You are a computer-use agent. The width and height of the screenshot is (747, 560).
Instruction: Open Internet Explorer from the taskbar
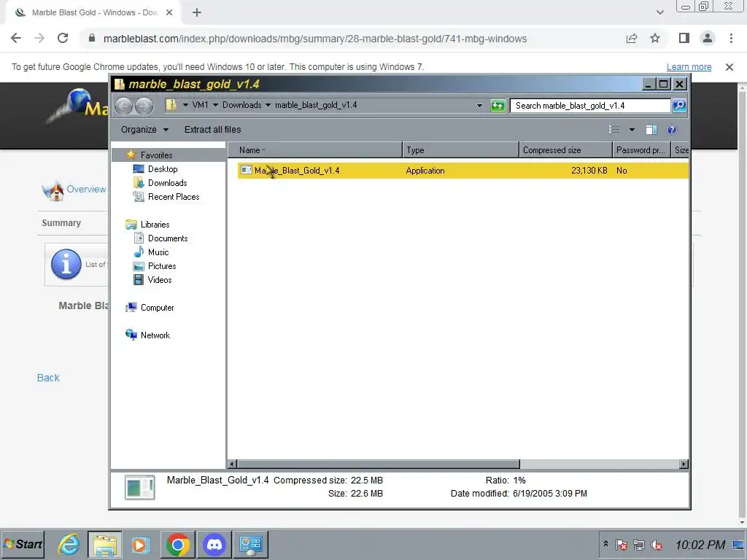(x=69, y=544)
